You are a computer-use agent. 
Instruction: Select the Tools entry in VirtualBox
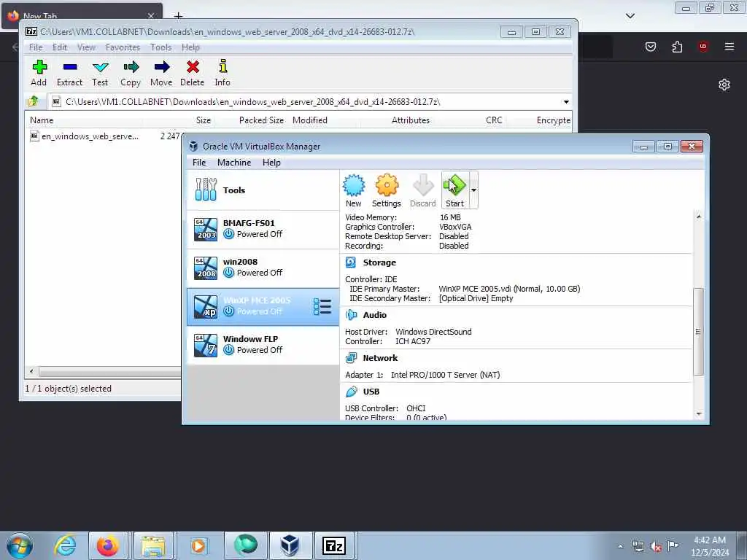click(x=263, y=190)
